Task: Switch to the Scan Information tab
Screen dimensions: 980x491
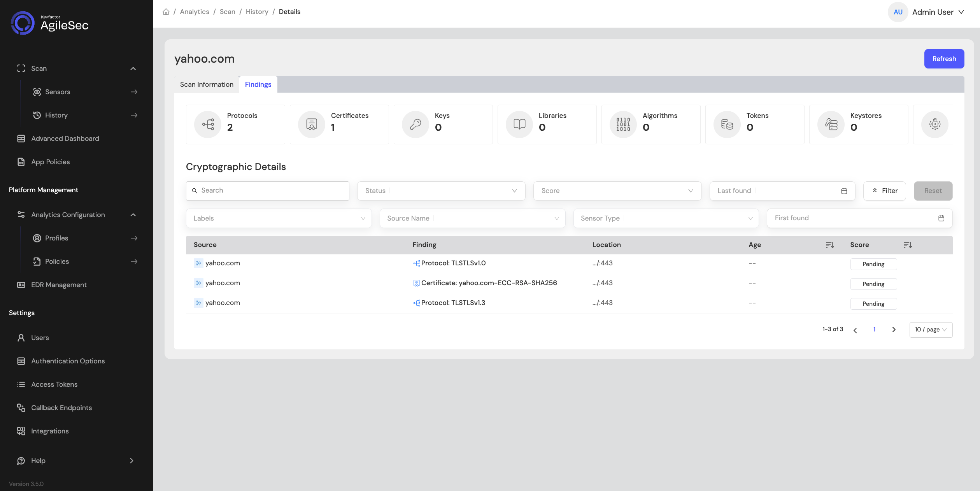Action: pos(207,84)
